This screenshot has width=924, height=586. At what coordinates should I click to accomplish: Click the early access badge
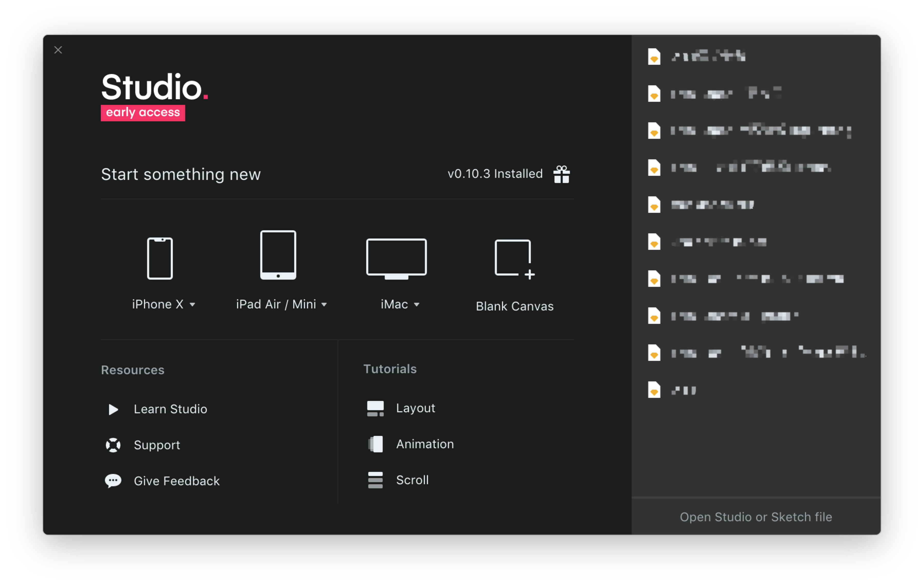pos(143,112)
